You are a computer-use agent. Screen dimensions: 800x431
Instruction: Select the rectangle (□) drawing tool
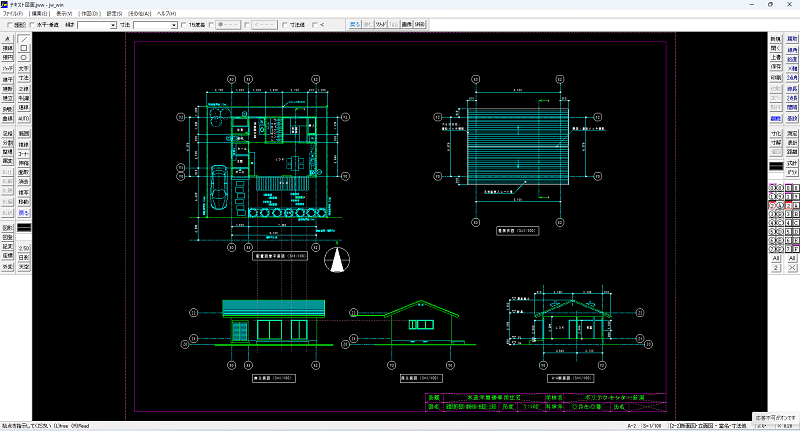coord(23,48)
